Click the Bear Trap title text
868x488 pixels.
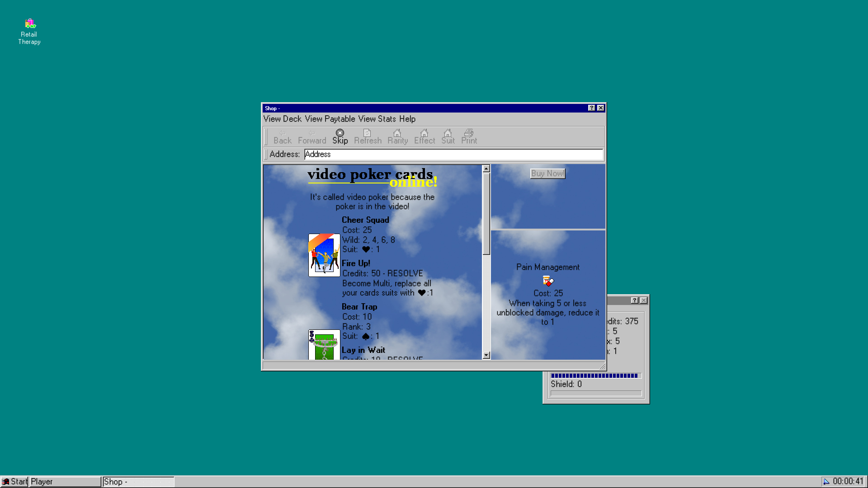click(x=359, y=307)
